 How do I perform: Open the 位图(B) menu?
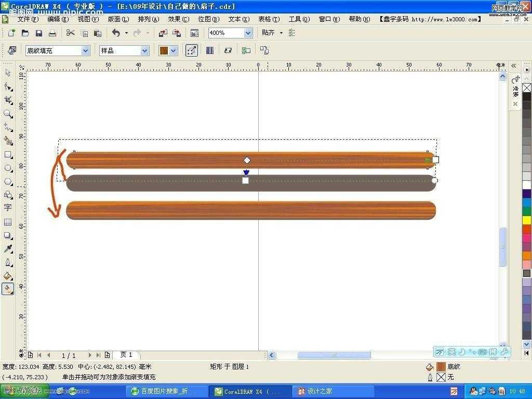209,19
